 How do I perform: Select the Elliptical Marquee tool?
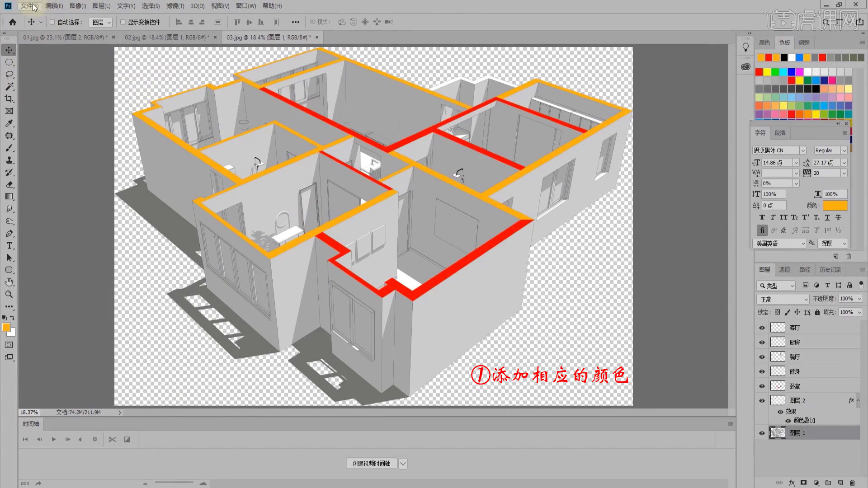click(x=9, y=62)
